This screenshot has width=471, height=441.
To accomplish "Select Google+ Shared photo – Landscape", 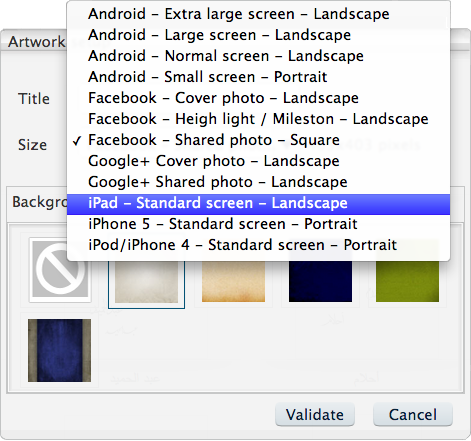I will point(258,182).
